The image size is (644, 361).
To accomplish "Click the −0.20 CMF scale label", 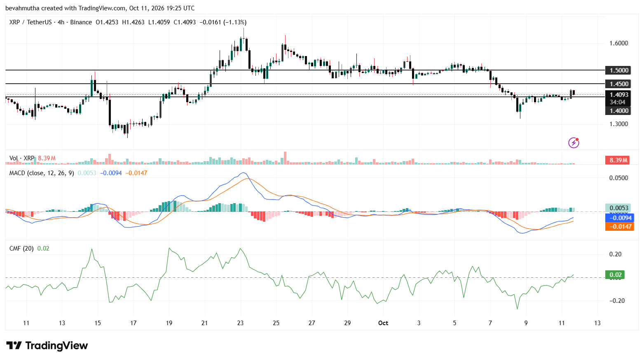I will pos(617,301).
